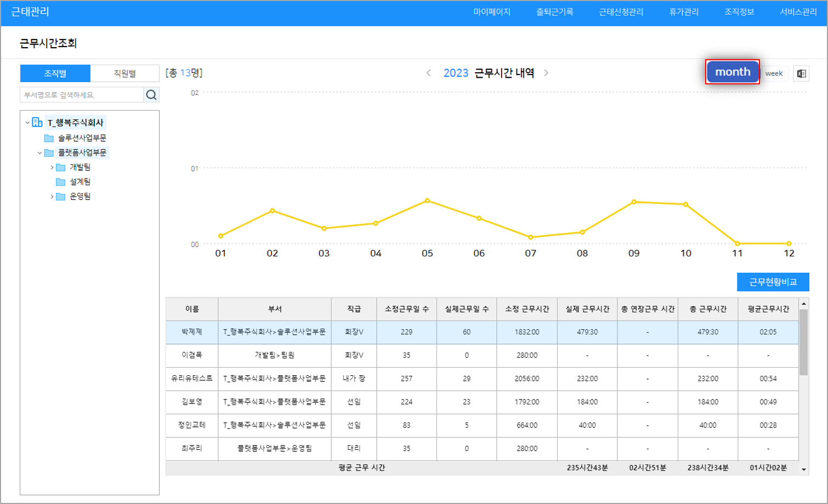This screenshot has width=828, height=504.
Task: Open the 근태신청관리 menu
Action: point(621,12)
